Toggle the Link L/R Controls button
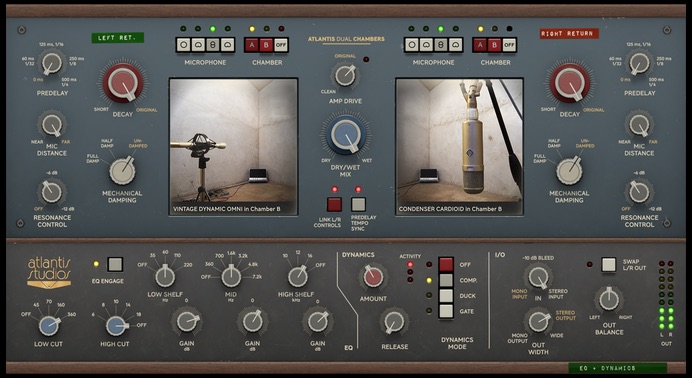The width and height of the screenshot is (692, 378). click(x=334, y=205)
